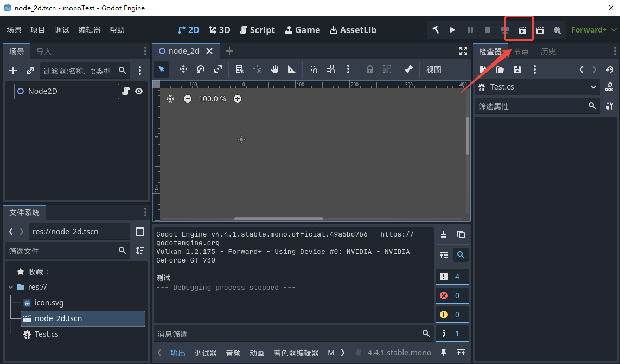Activate the Ruler mode tool

tap(291, 69)
